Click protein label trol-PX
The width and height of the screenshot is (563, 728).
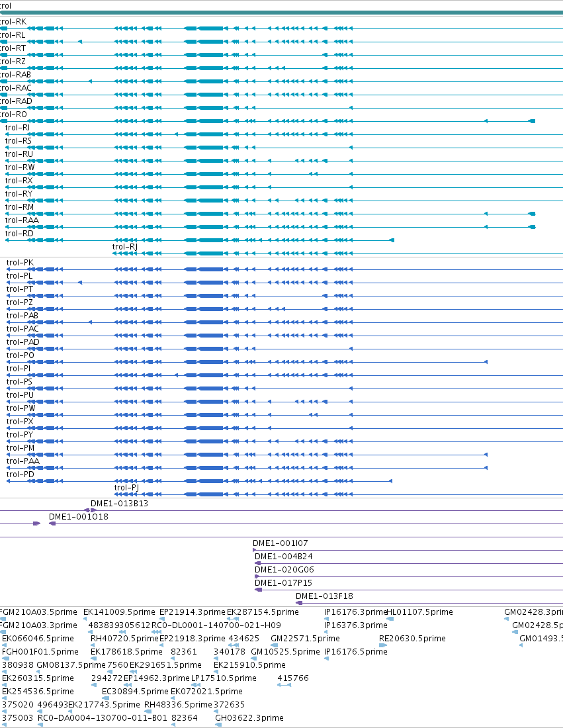tap(20, 422)
